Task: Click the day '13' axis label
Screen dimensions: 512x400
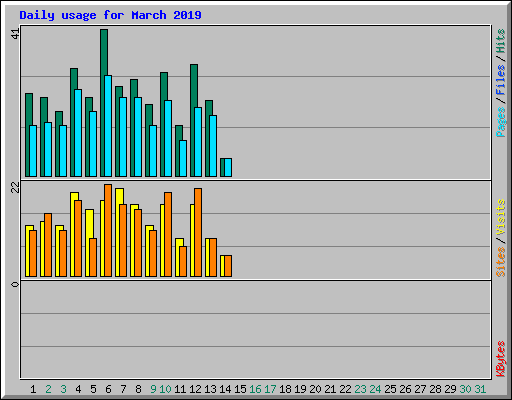Action: coord(210,389)
